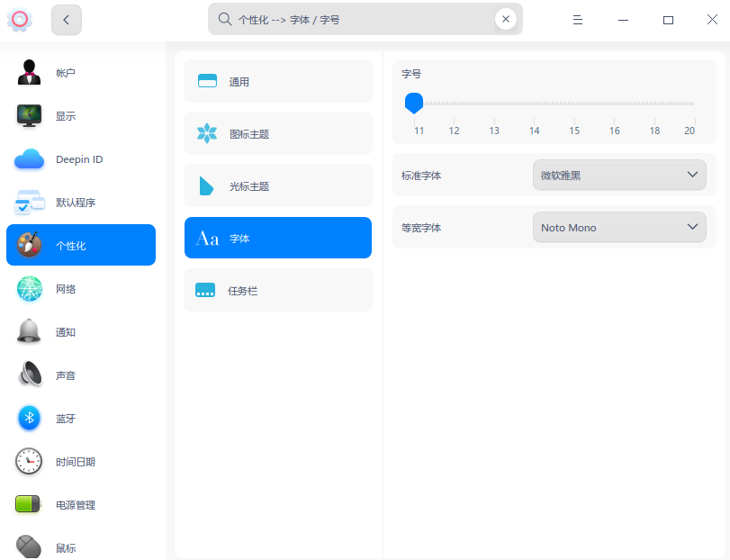Screen dimensions: 730x560
Task: Click the 字体 Aa font icon
Action: (x=208, y=238)
